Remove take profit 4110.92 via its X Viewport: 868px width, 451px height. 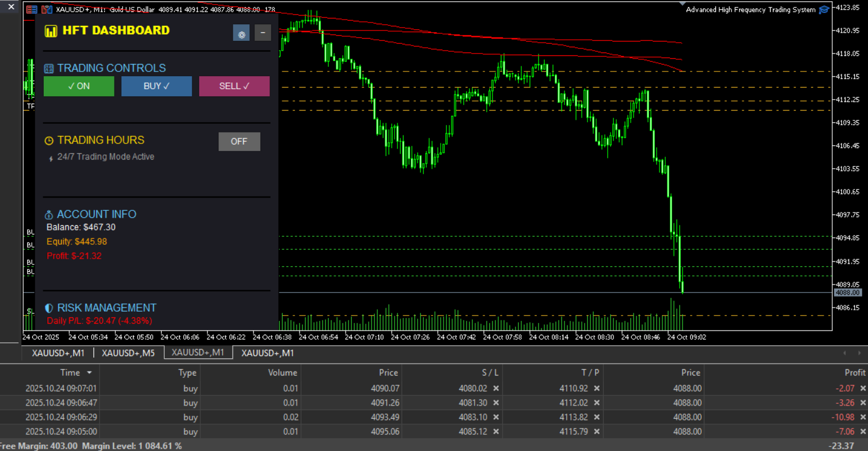[597, 389]
